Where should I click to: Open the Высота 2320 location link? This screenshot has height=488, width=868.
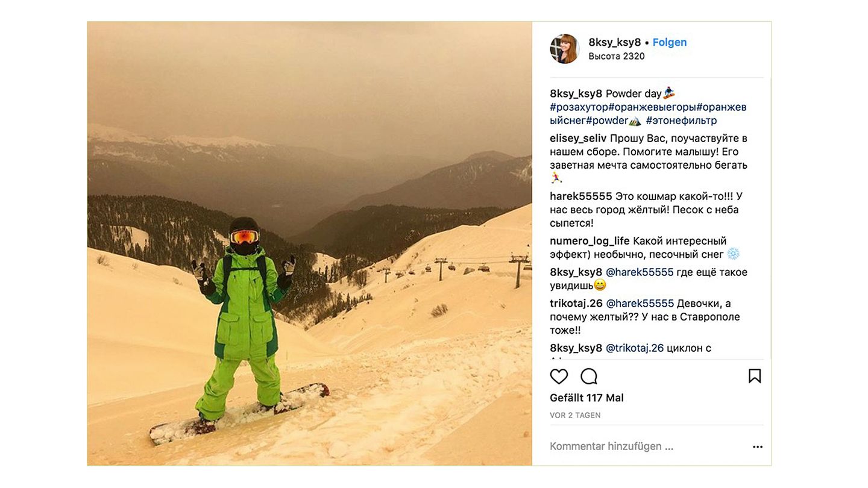pyautogui.click(x=616, y=56)
